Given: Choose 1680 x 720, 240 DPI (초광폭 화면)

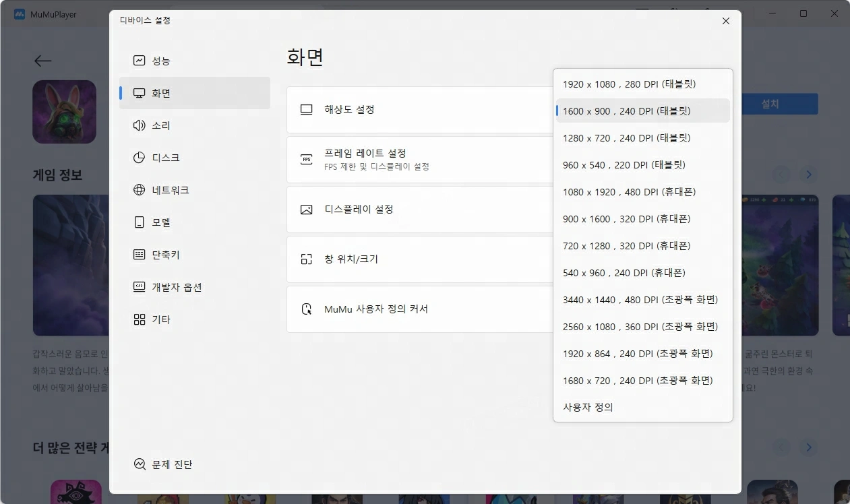Looking at the screenshot, I should coord(643,381).
